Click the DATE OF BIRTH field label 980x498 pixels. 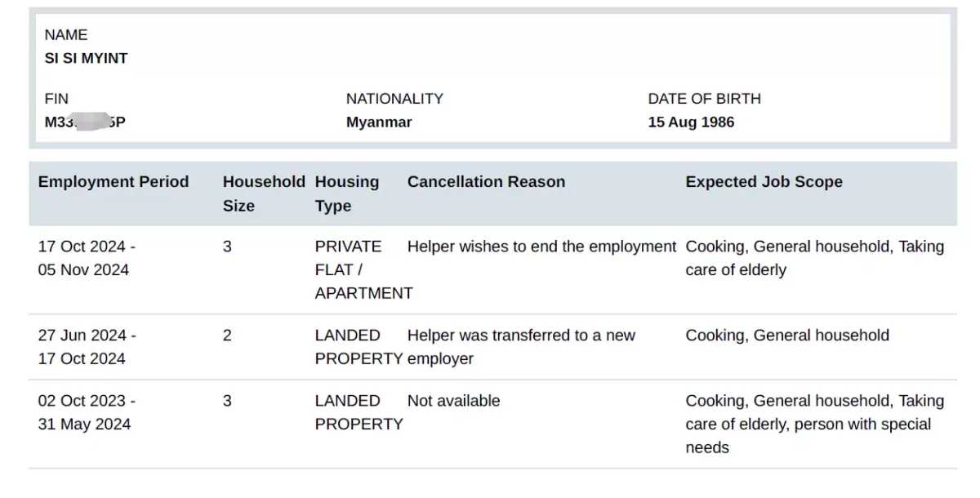tap(704, 99)
